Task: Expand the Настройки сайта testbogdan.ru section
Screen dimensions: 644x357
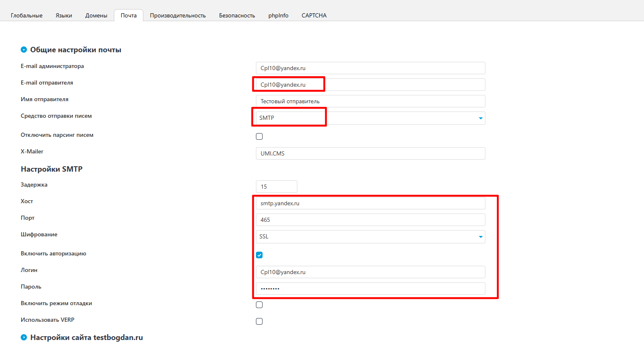Action: [x=24, y=338]
